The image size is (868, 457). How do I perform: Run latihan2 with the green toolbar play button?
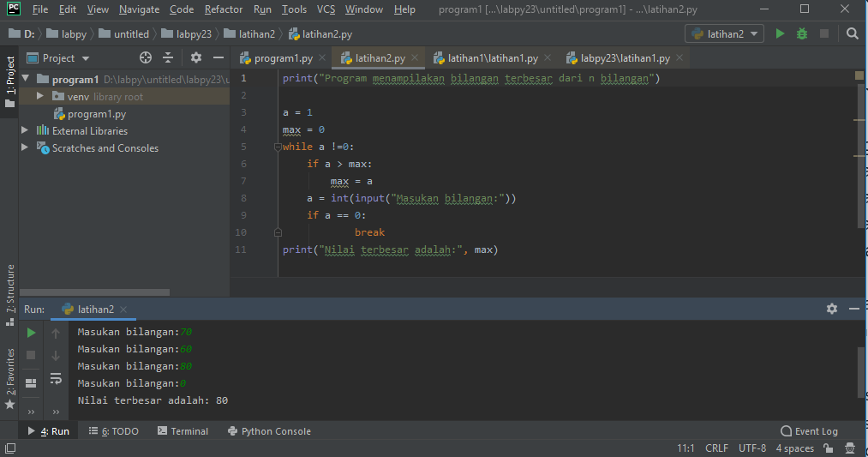[780, 33]
